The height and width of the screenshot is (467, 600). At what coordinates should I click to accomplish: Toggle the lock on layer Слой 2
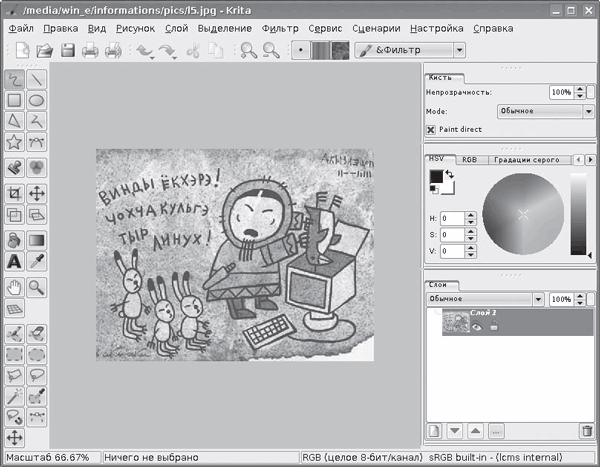pos(493,326)
